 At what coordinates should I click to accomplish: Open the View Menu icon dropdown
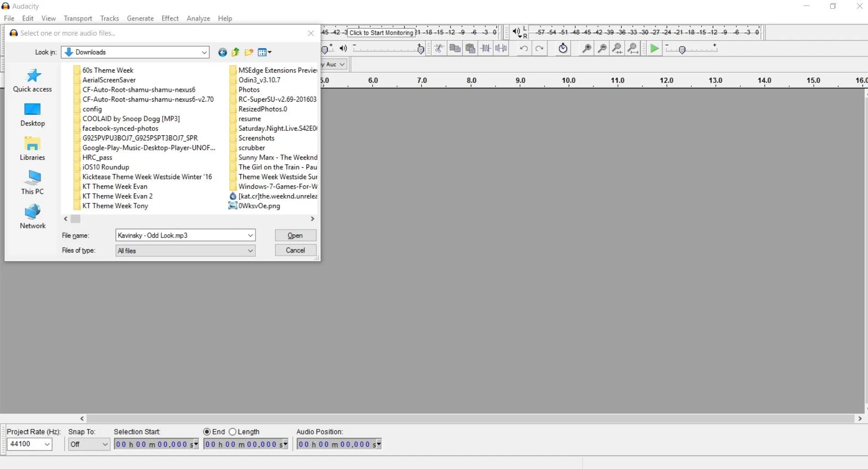[265, 52]
